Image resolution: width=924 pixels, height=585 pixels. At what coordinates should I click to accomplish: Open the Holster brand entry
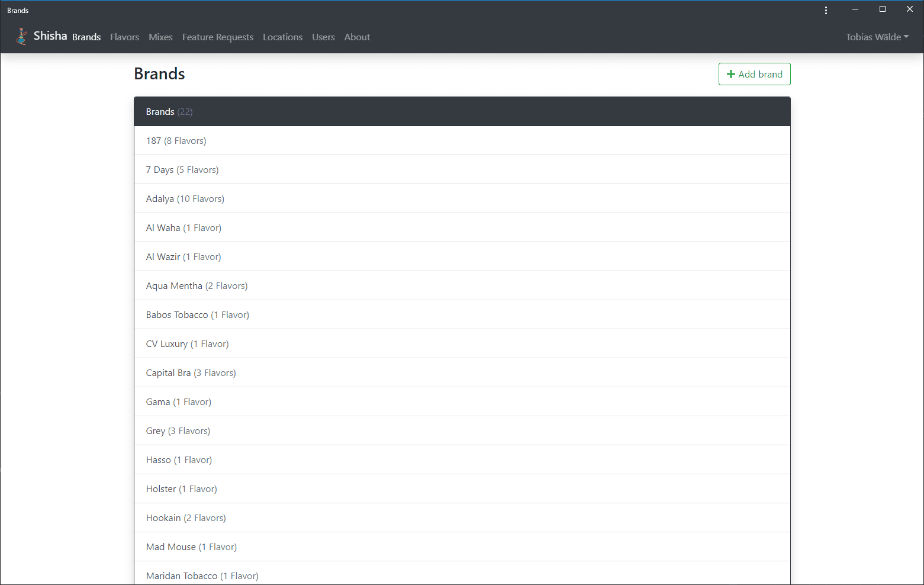[462, 489]
